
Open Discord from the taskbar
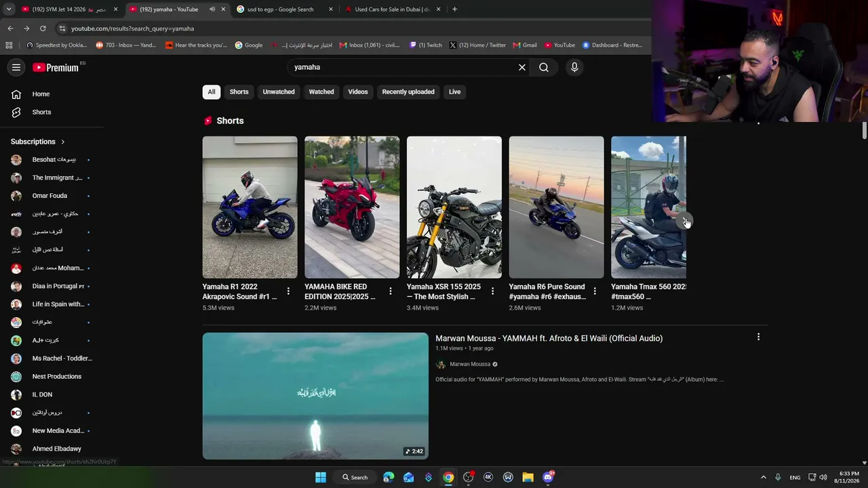(x=548, y=477)
